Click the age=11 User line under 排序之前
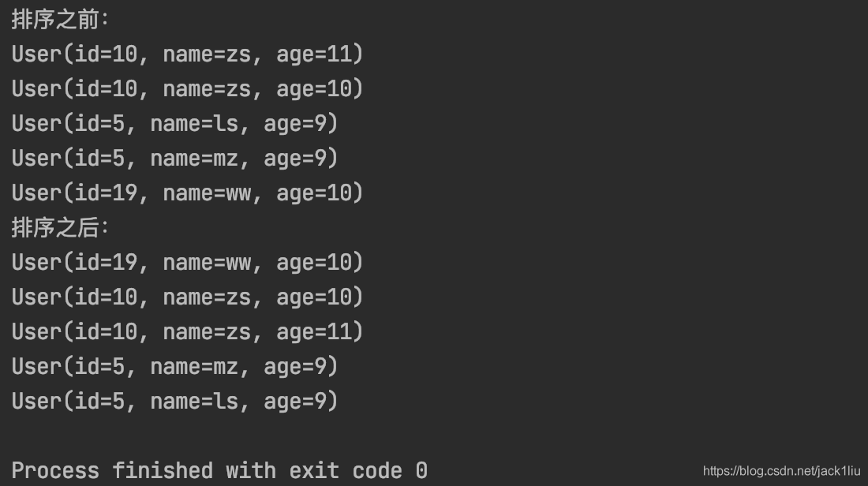The image size is (868, 486). point(187,54)
